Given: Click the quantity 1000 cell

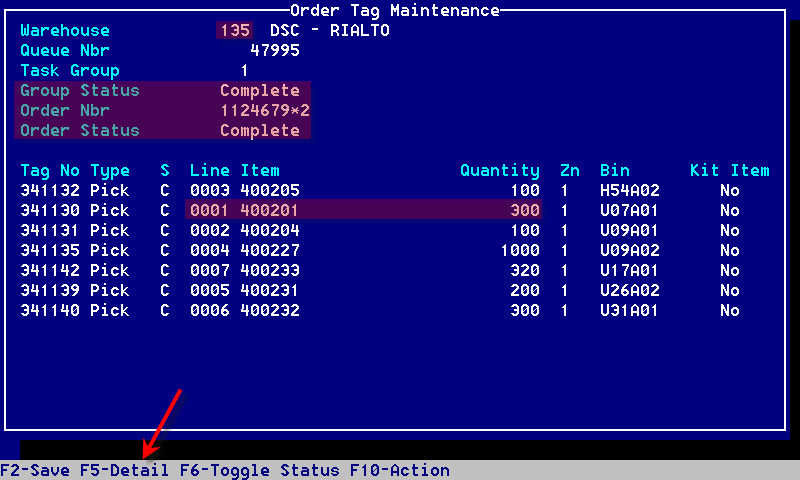Looking at the screenshot, I should 519,250.
